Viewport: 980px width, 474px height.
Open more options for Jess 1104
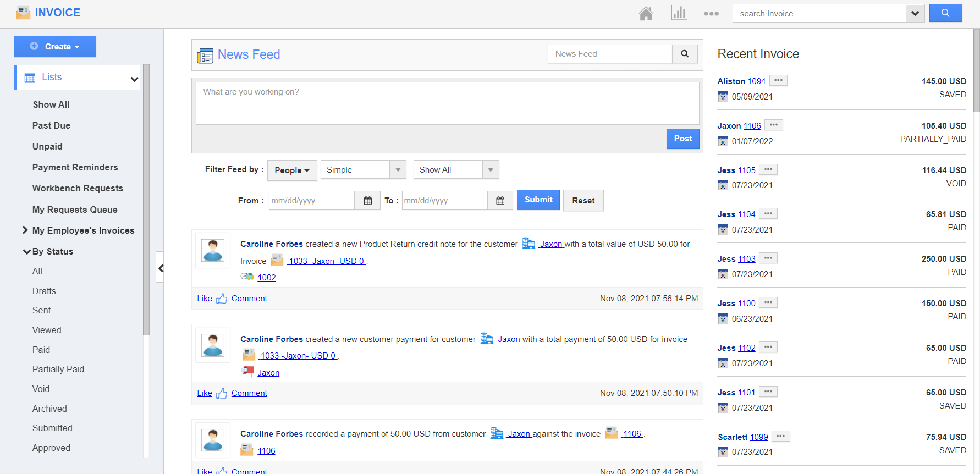[768, 213]
